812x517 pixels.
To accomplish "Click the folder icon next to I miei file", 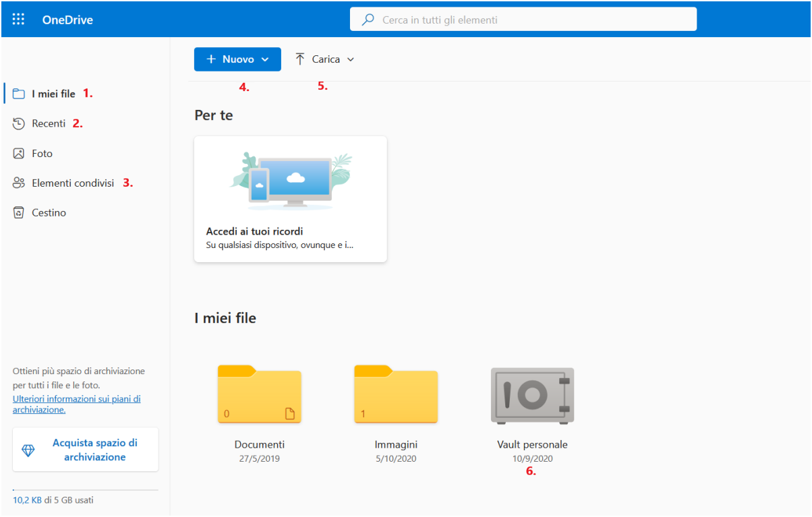I will click(x=19, y=94).
